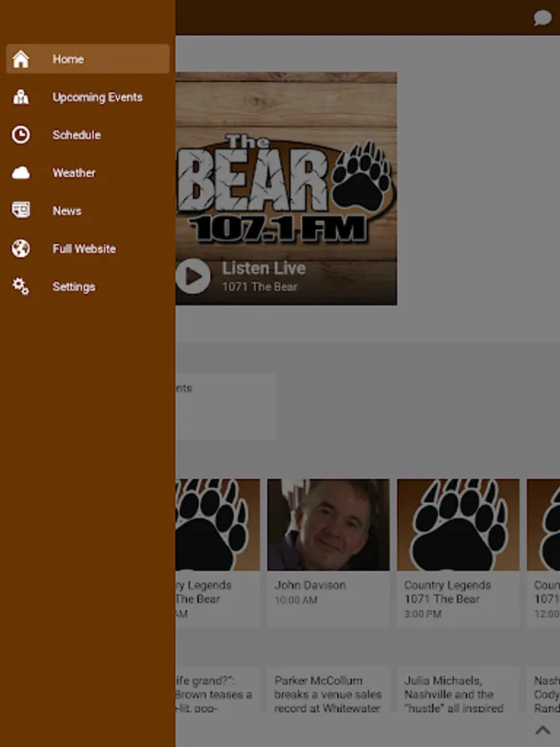Select Home menu label
Viewport: 560px width, 747px height.
[68, 59]
